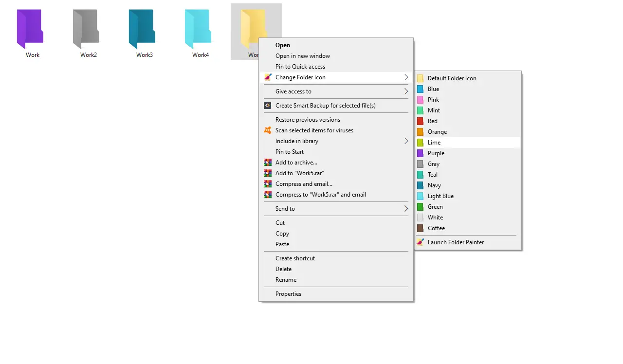
Task: Choose Restore previous versions
Action: pyautogui.click(x=336, y=120)
